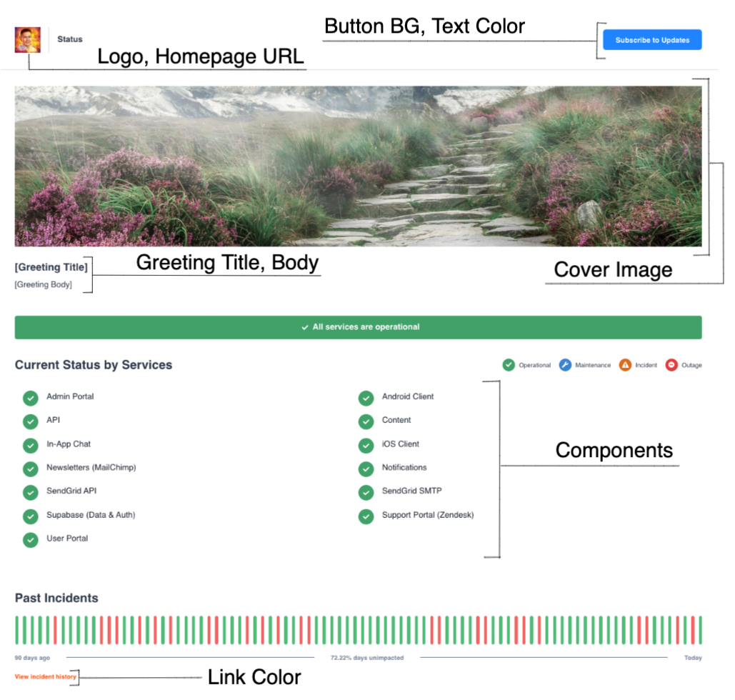Click the iOS Client status icon
Viewport: 735px width, 700px height.
click(x=366, y=445)
